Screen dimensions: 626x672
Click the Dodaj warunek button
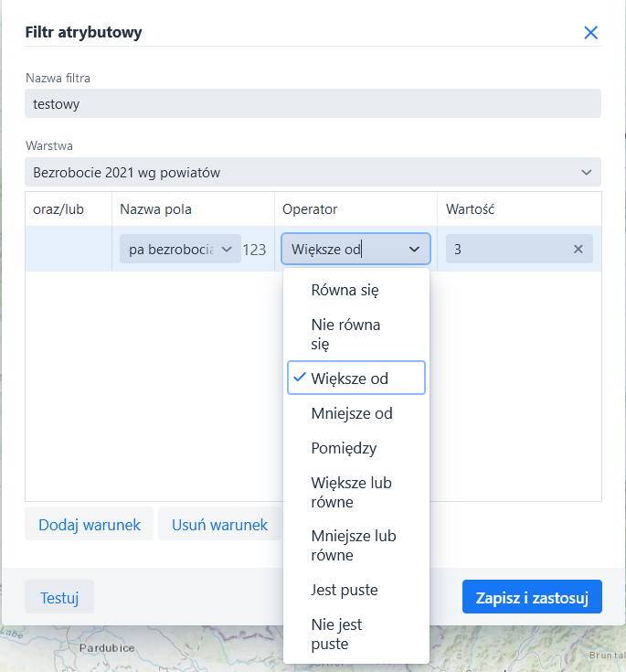click(90, 525)
